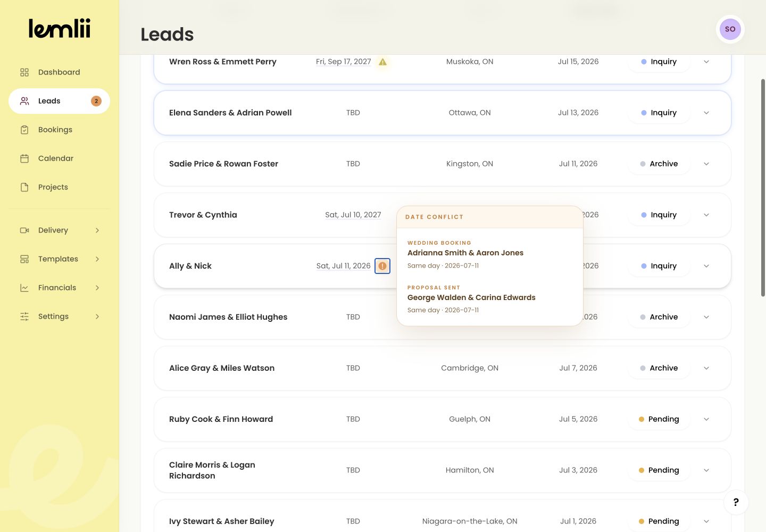This screenshot has height=532, width=766.
Task: Click the Delivery video camera icon
Action: pyautogui.click(x=24, y=230)
